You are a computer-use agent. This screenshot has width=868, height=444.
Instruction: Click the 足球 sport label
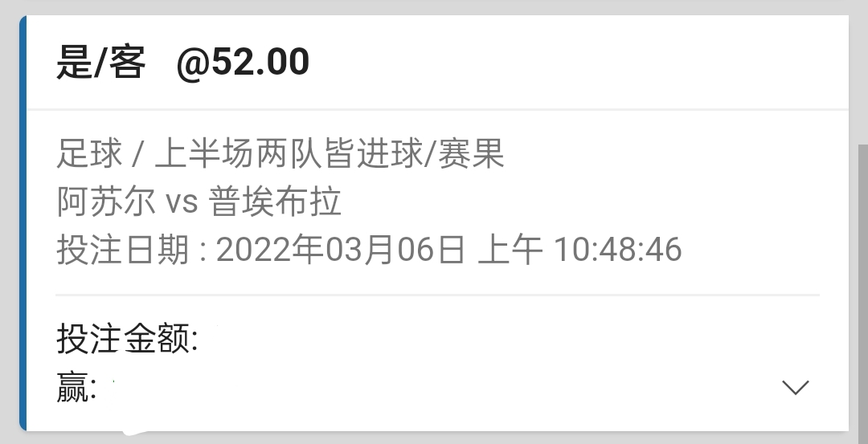[x=89, y=153]
